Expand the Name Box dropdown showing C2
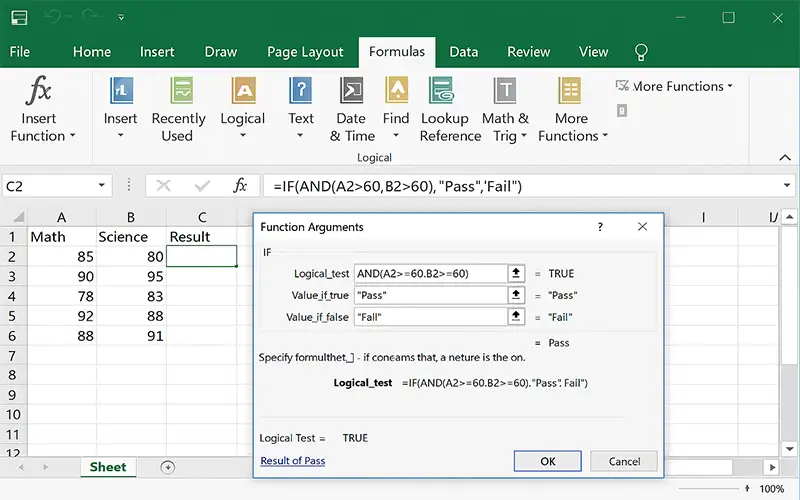 102,186
